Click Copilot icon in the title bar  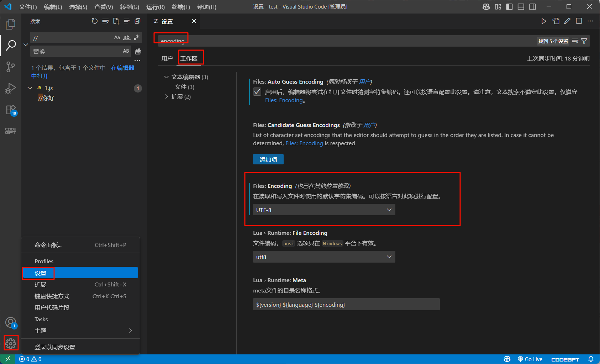[x=486, y=7]
